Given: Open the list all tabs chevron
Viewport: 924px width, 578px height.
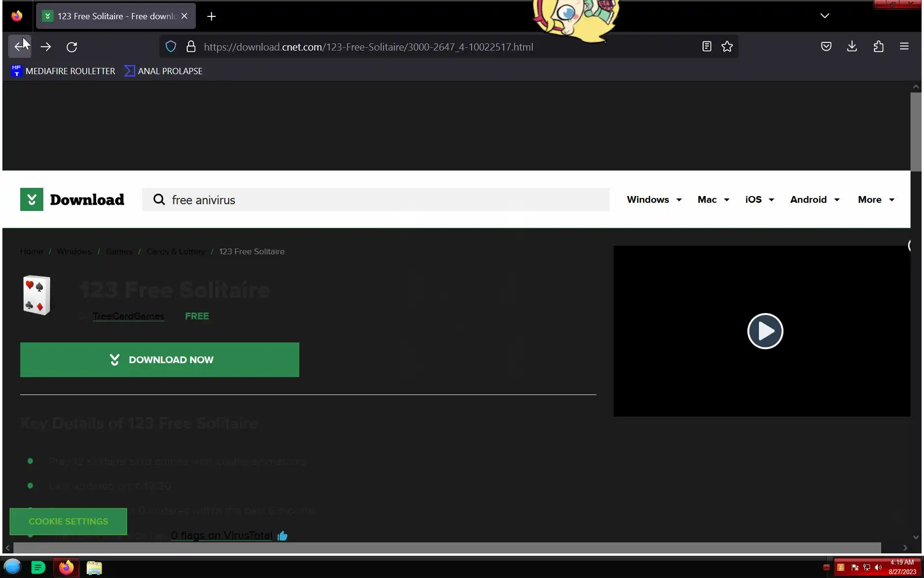Looking at the screenshot, I should [x=824, y=16].
